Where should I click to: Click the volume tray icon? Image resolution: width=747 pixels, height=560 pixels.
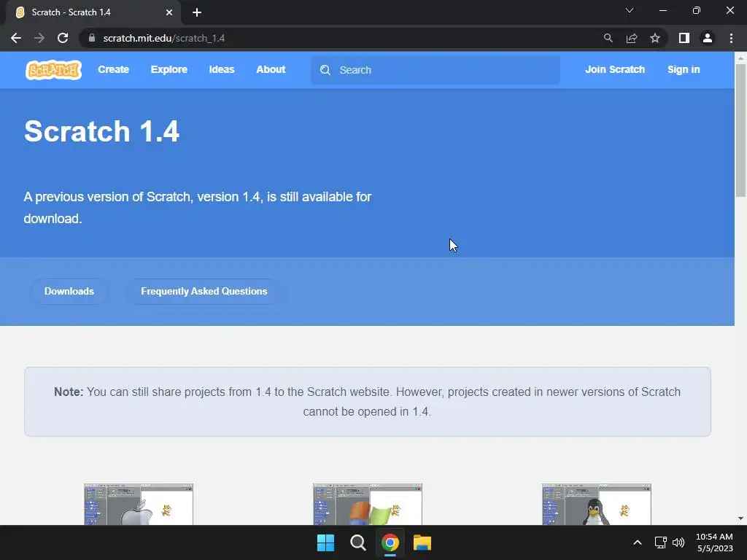pyautogui.click(x=678, y=542)
